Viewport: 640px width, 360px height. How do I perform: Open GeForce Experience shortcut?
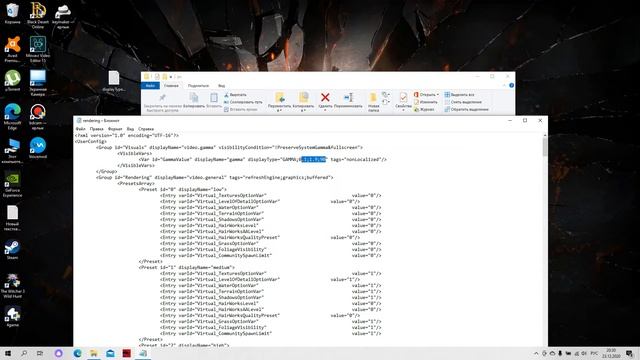(13, 184)
